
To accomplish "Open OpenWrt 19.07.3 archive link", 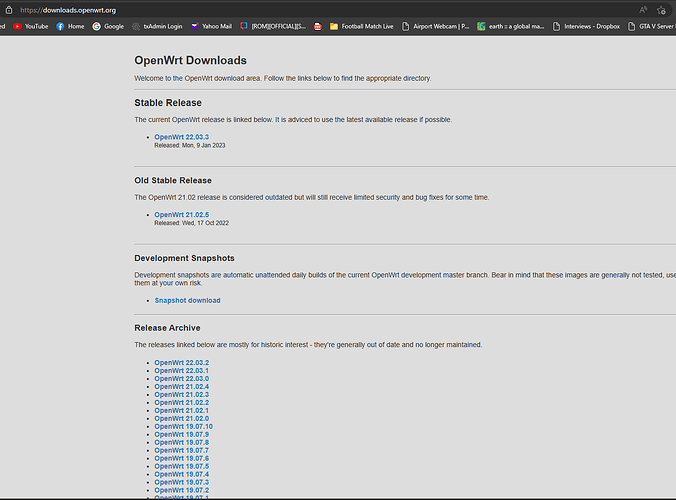I will click(182, 482).
